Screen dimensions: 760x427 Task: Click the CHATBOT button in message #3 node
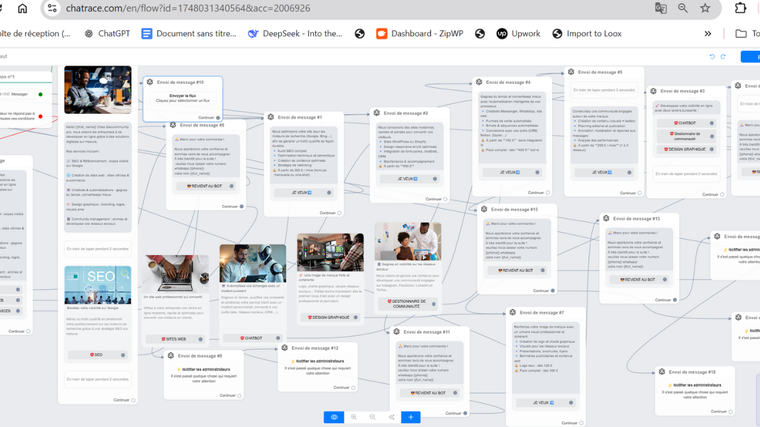(x=686, y=123)
